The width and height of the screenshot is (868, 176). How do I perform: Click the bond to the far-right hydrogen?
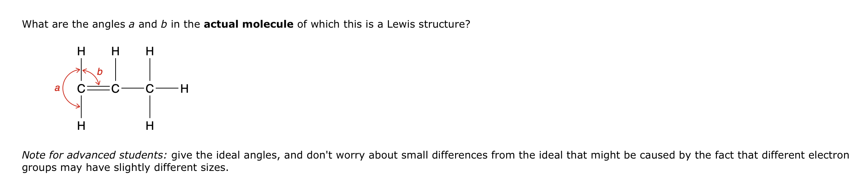167,89
